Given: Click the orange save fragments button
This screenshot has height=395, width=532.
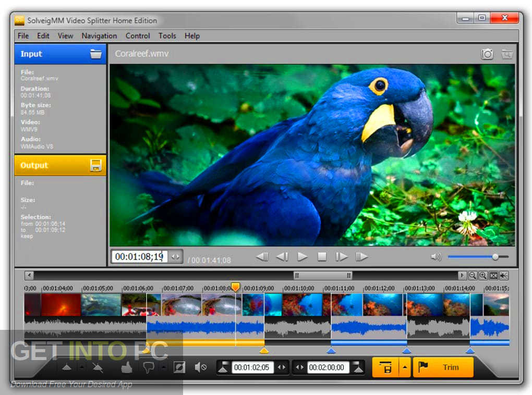Looking at the screenshot, I should pyautogui.click(x=385, y=367).
